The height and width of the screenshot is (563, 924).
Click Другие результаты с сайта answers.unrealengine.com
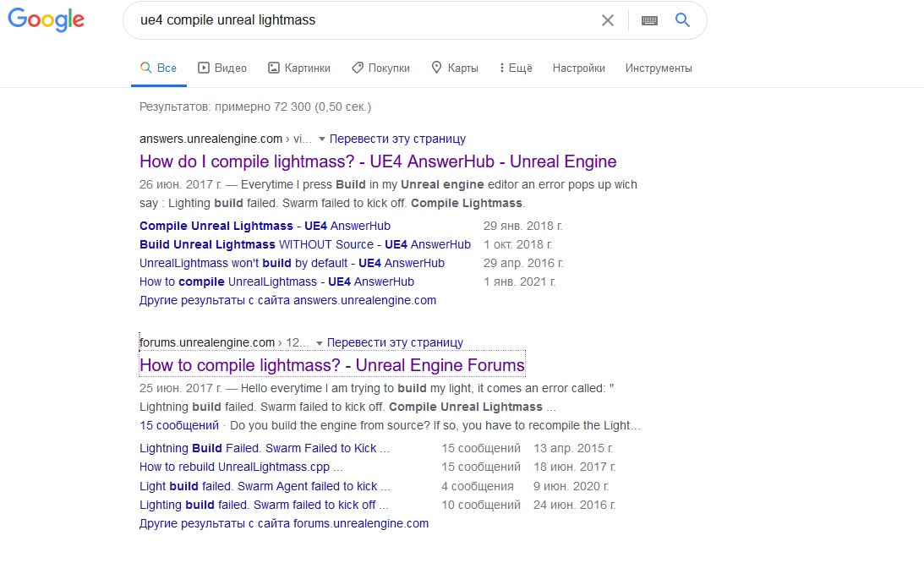click(287, 300)
